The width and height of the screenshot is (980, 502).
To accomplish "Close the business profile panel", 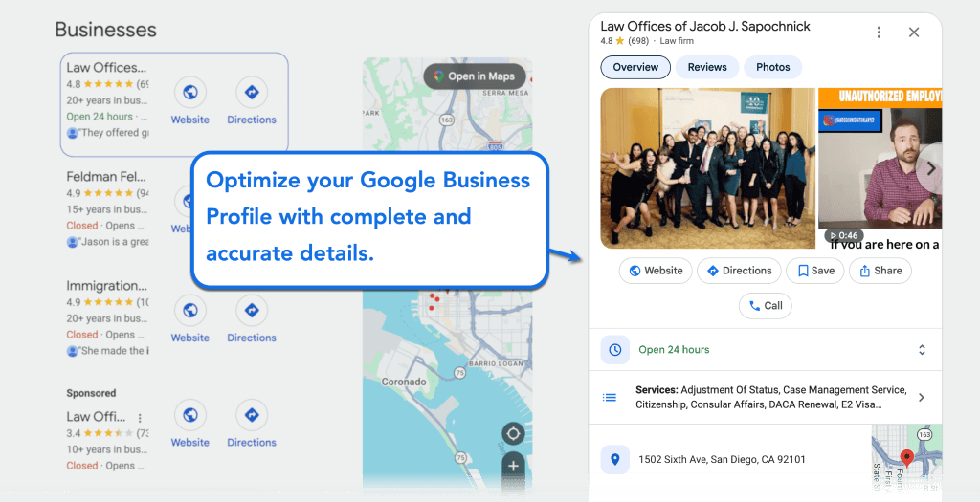I will click(x=914, y=33).
